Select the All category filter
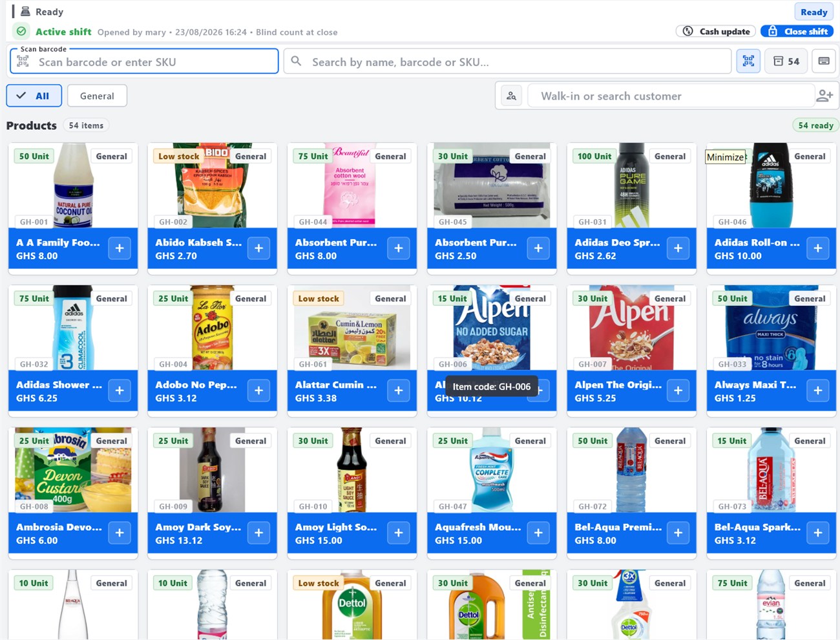This screenshot has width=840, height=640. (34, 96)
